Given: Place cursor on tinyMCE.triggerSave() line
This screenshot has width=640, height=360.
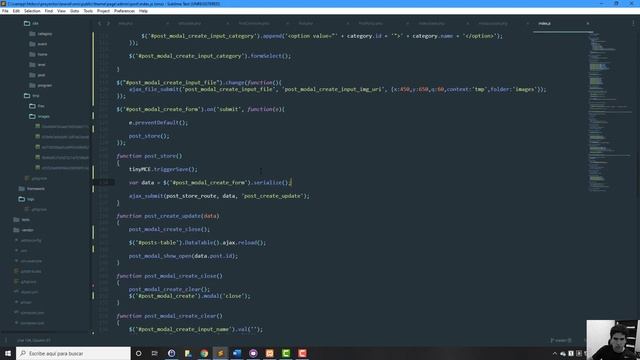Looking at the screenshot, I should tap(163, 169).
